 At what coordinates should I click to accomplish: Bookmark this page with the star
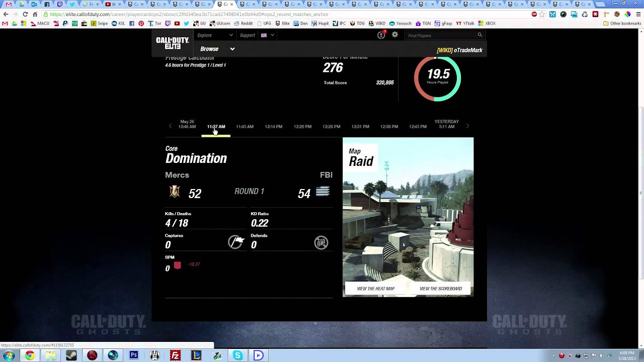tap(542, 14)
